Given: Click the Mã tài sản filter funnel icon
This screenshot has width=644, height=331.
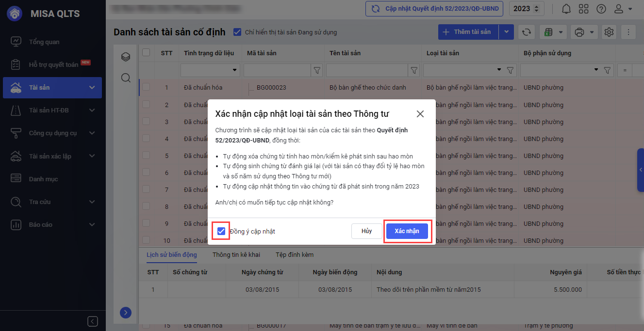Looking at the screenshot, I should tap(317, 70).
